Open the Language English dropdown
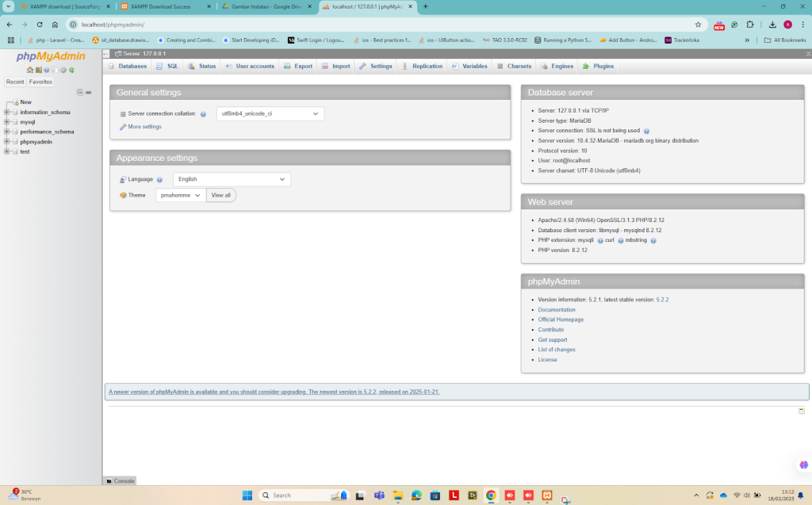Screen dimensions: 812x505 pos(232,179)
